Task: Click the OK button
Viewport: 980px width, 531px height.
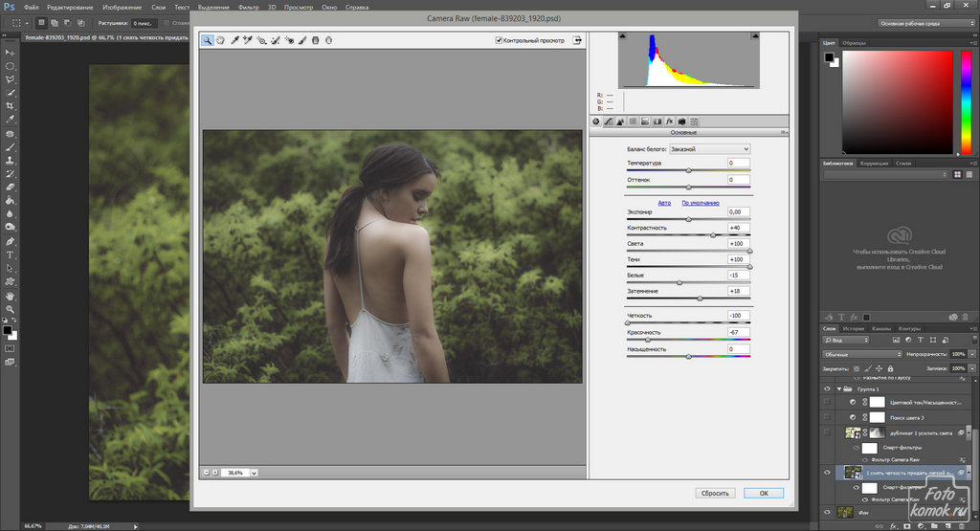Action: click(x=763, y=493)
